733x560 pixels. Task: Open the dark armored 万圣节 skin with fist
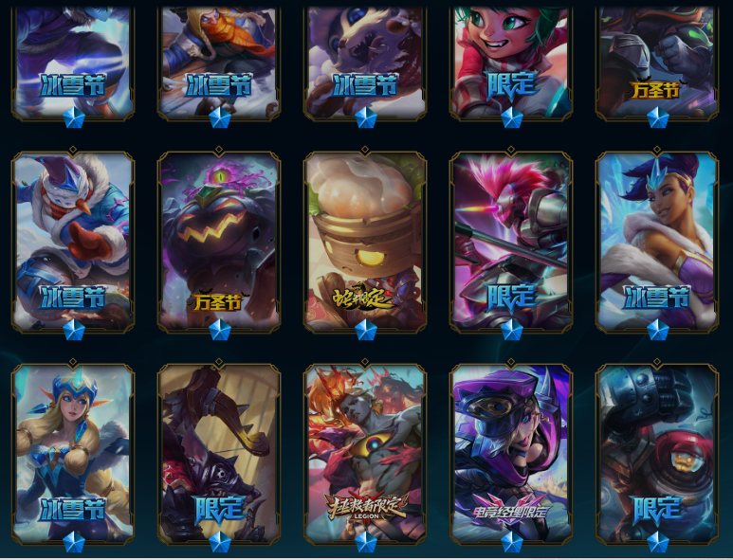pyautogui.click(x=657, y=62)
